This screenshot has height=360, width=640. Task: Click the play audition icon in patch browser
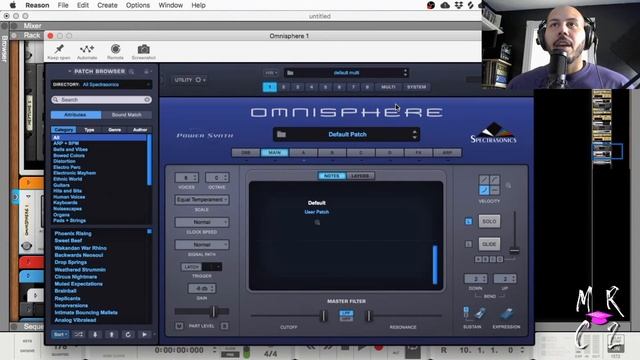(x=144, y=334)
